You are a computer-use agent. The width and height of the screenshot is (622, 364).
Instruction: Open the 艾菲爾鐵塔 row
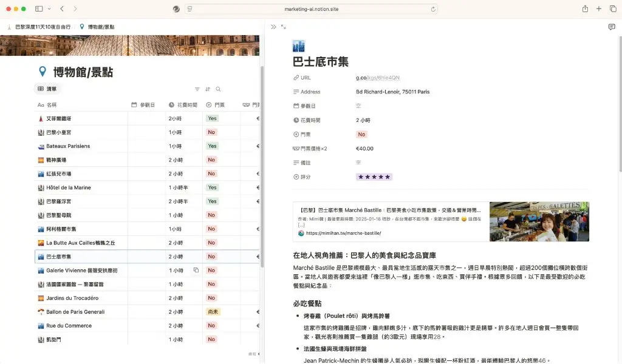(59, 119)
